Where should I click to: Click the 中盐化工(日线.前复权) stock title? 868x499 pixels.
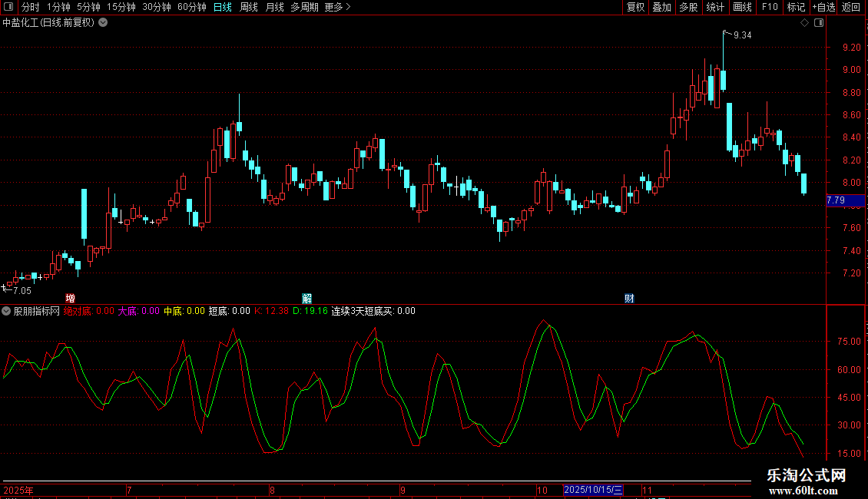coord(48,23)
